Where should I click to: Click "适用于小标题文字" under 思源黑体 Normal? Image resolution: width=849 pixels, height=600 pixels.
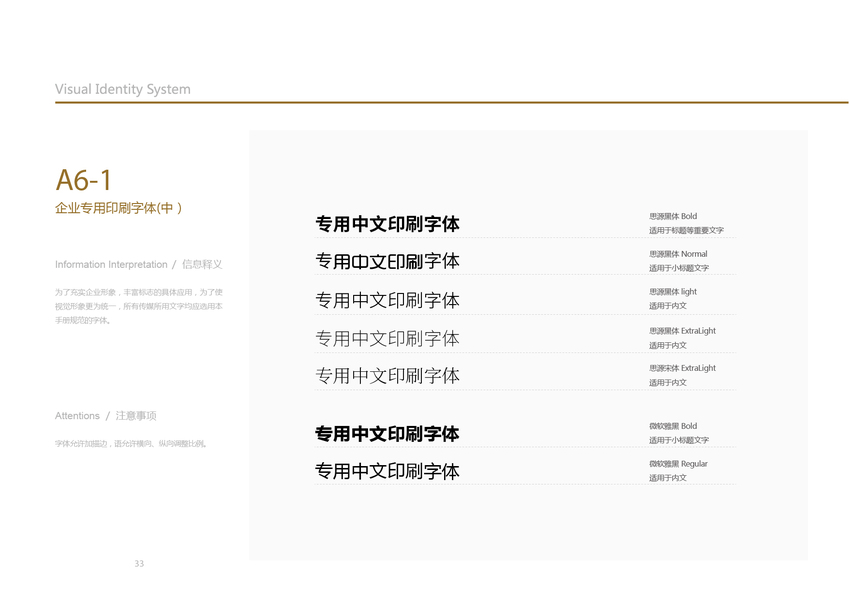coord(679,268)
